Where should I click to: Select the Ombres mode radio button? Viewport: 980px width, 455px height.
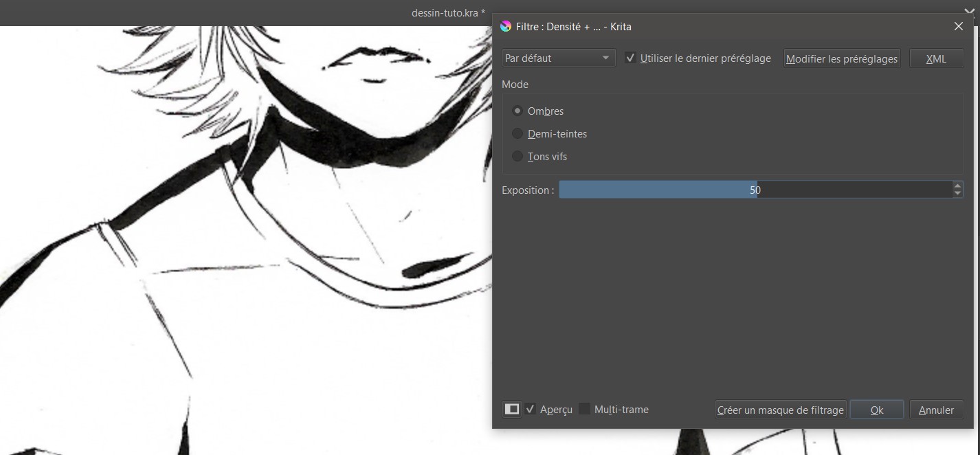[518, 111]
